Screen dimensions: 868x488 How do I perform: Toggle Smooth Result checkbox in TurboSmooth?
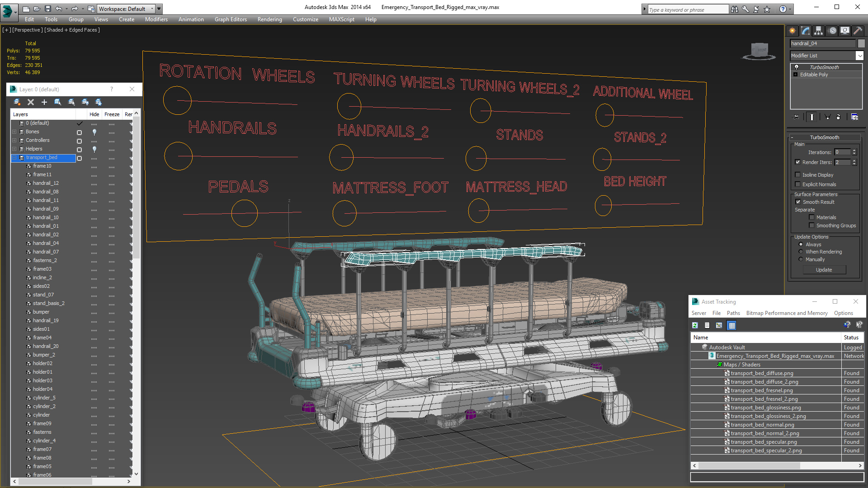797,202
